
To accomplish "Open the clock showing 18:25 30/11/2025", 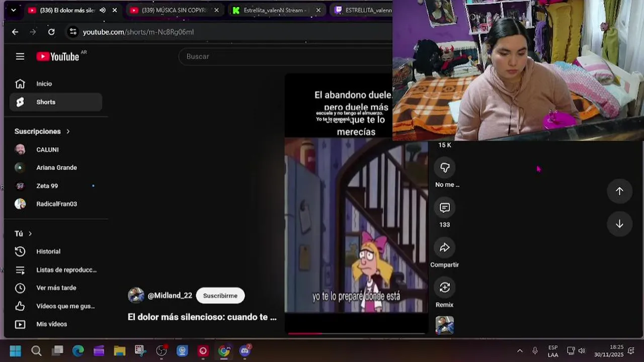I will (609, 351).
